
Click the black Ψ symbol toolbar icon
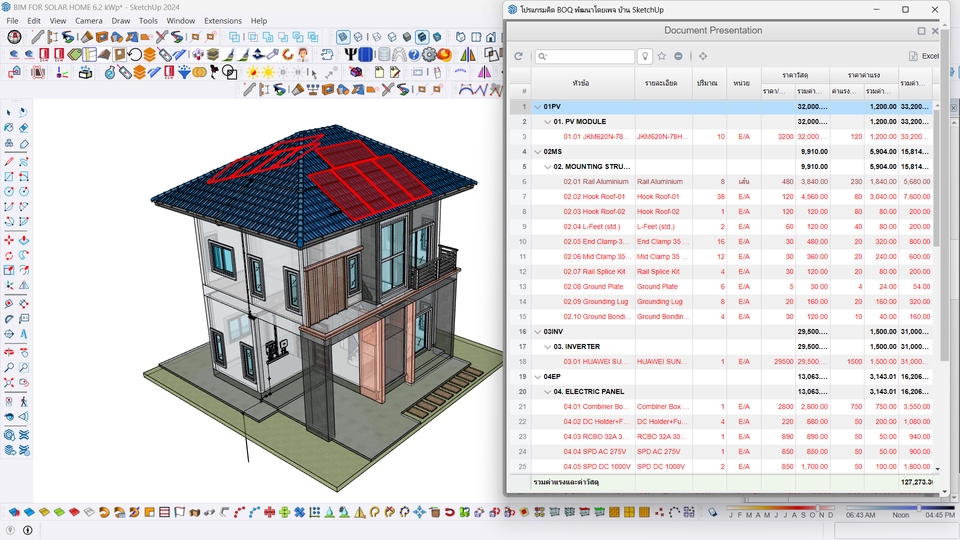point(350,55)
